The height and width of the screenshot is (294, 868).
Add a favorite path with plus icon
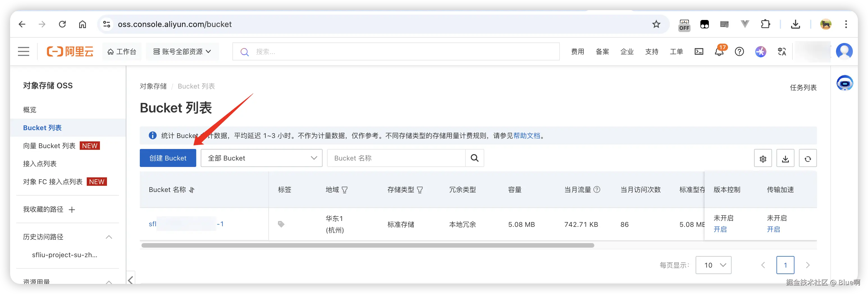(x=72, y=210)
